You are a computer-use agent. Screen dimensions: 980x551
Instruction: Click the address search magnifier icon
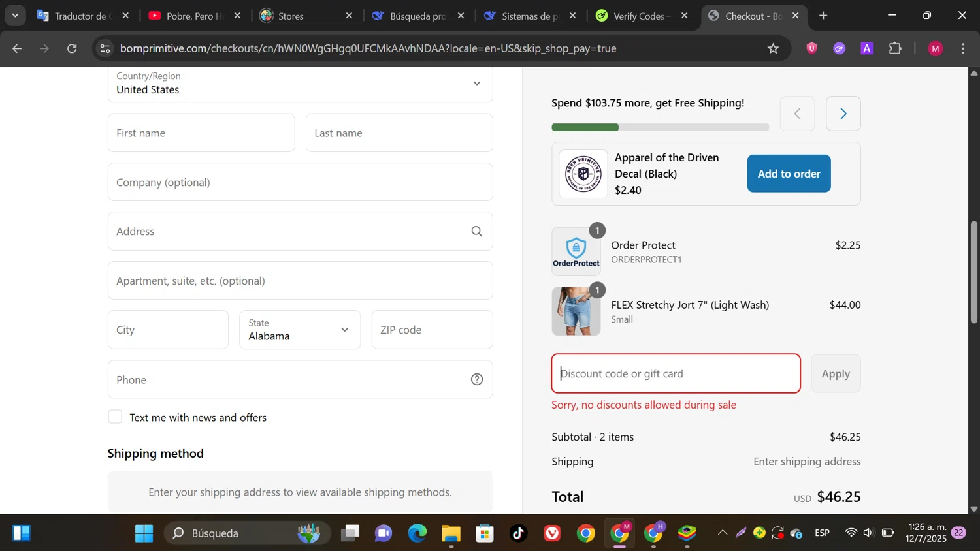pyautogui.click(x=477, y=231)
